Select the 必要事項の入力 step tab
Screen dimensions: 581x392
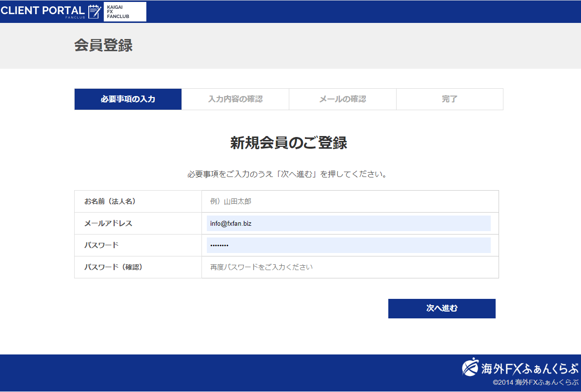128,99
